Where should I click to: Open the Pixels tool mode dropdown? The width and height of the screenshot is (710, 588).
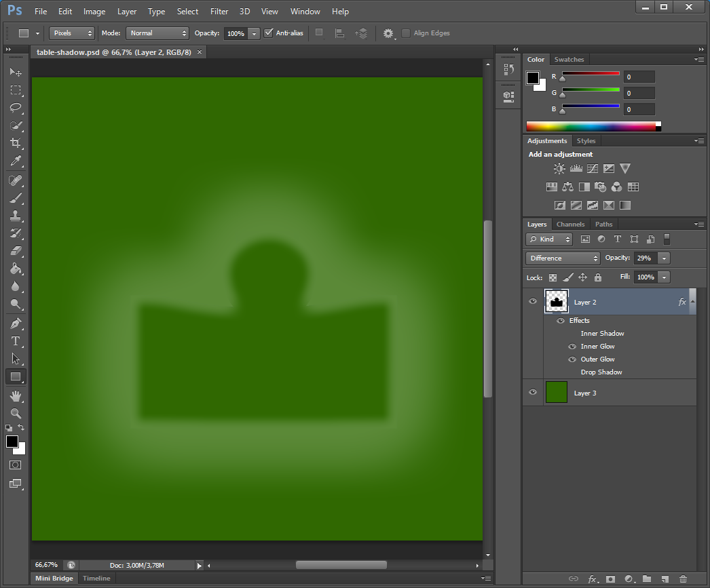(71, 33)
